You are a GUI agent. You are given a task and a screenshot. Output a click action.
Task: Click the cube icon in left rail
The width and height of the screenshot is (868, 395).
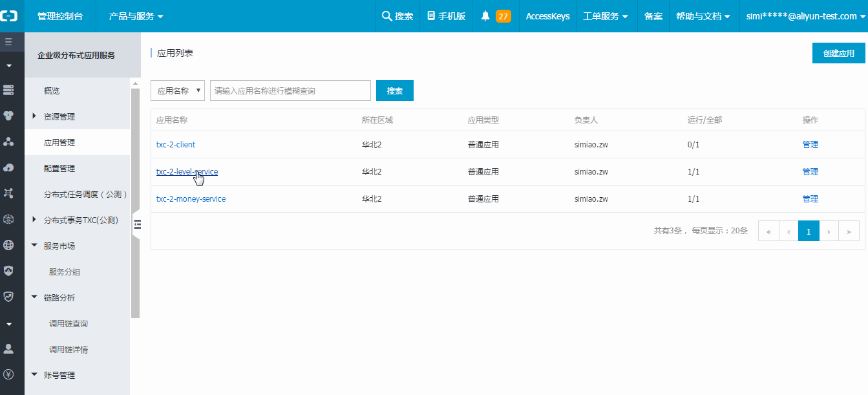click(8, 219)
